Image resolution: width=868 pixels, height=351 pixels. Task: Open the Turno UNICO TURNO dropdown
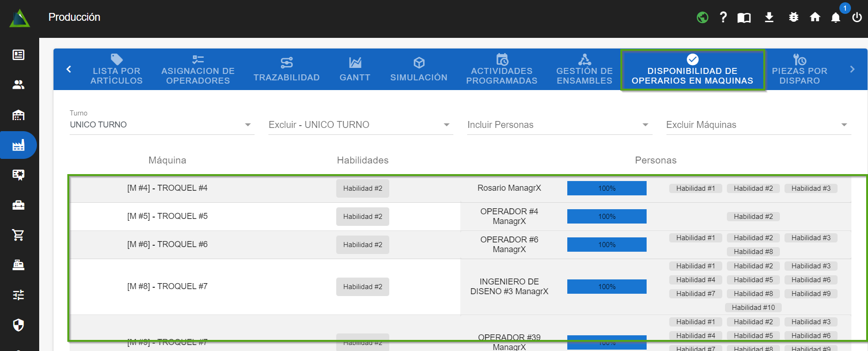[x=161, y=125]
